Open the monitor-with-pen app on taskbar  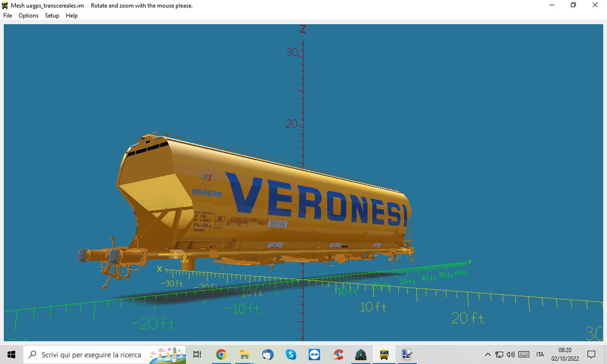(407, 354)
